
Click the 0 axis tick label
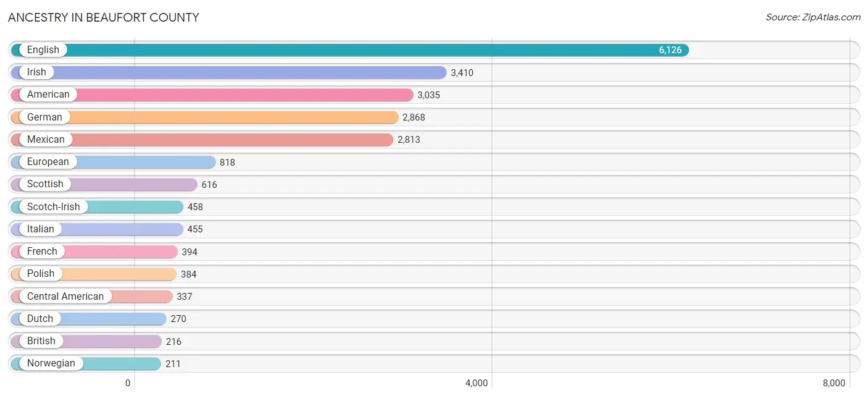point(128,383)
